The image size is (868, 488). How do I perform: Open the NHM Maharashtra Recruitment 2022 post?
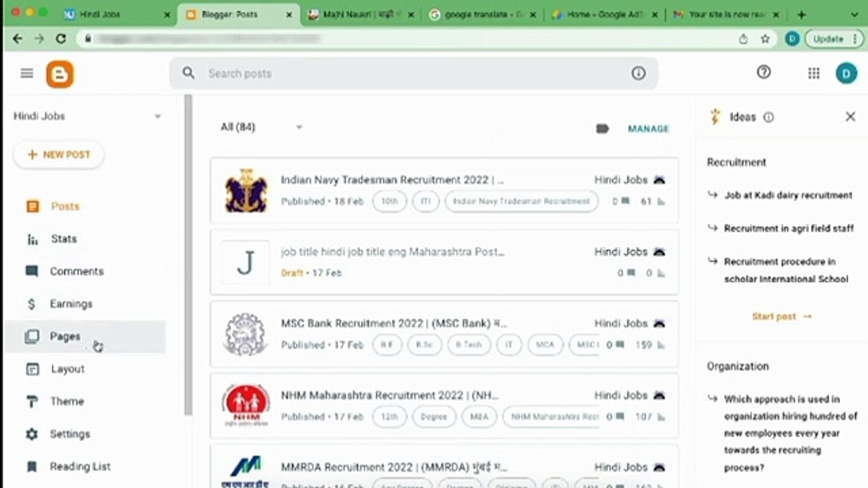pos(389,396)
